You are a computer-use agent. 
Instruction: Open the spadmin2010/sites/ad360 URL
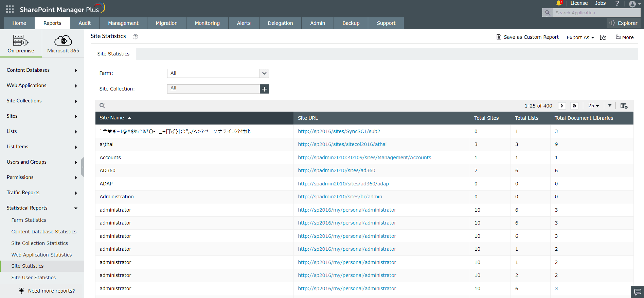pos(337,170)
